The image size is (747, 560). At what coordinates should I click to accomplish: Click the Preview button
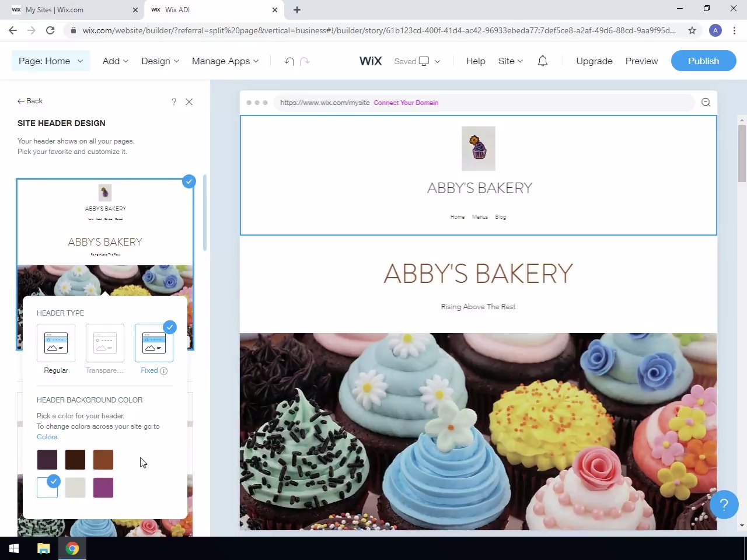[641, 61]
